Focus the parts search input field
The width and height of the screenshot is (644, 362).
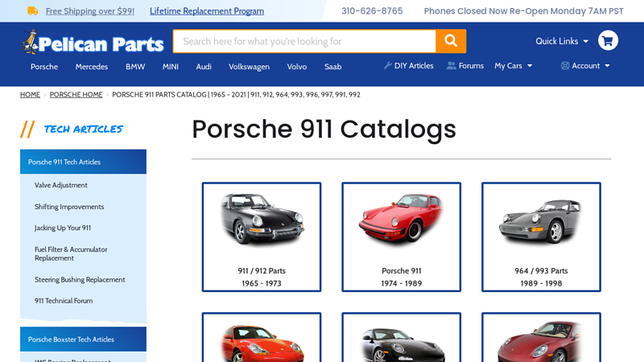[x=304, y=41]
